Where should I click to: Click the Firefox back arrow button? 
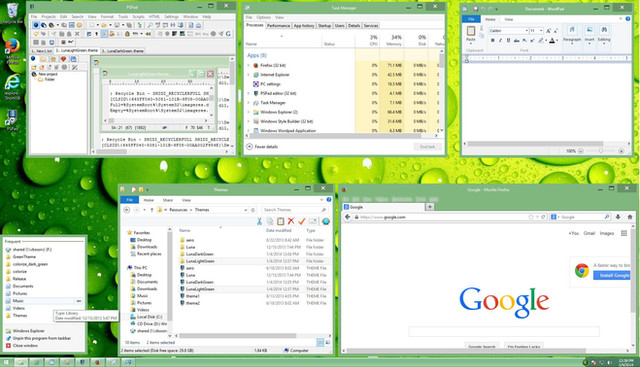click(x=347, y=217)
